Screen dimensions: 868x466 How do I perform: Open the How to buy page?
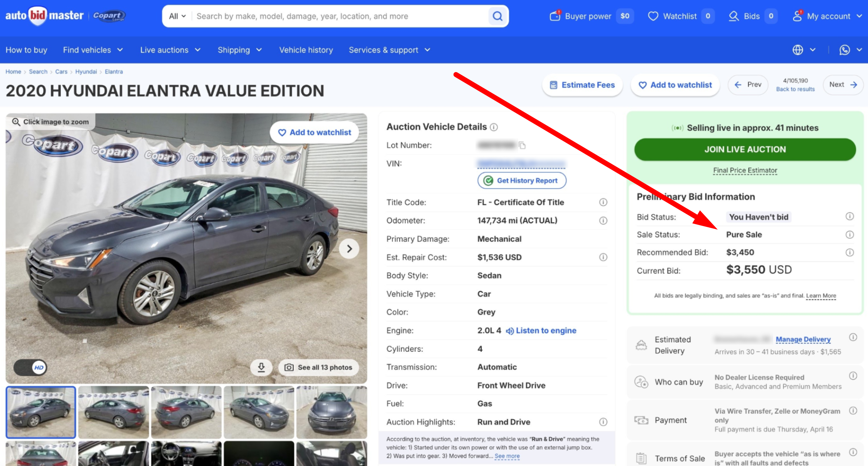tap(27, 50)
